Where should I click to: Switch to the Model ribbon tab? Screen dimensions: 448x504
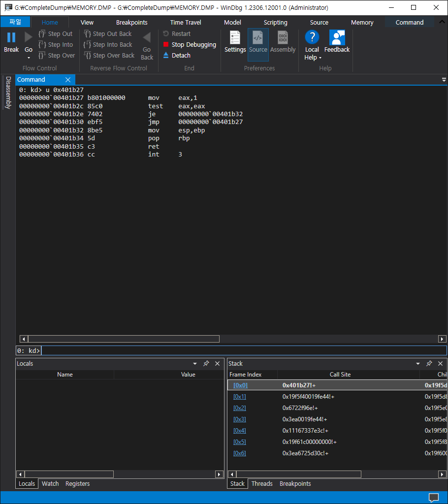click(x=232, y=23)
